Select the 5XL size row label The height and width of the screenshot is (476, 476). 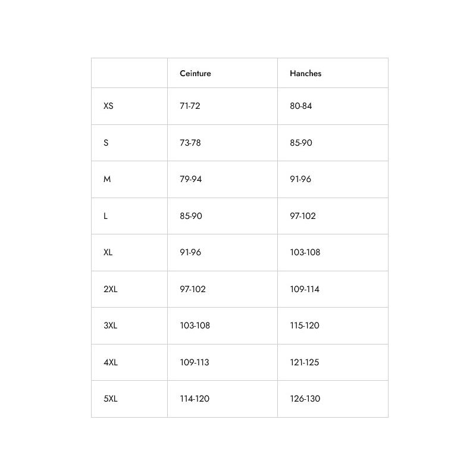click(x=111, y=399)
